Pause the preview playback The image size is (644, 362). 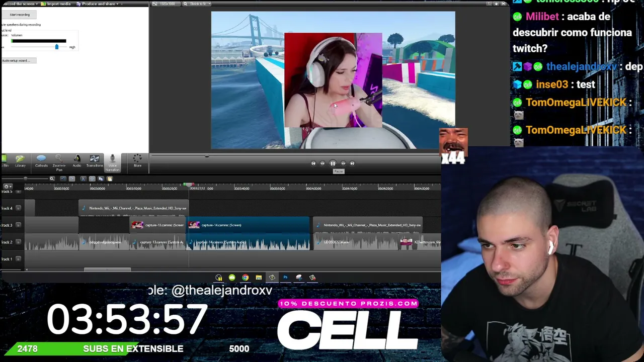[333, 163]
